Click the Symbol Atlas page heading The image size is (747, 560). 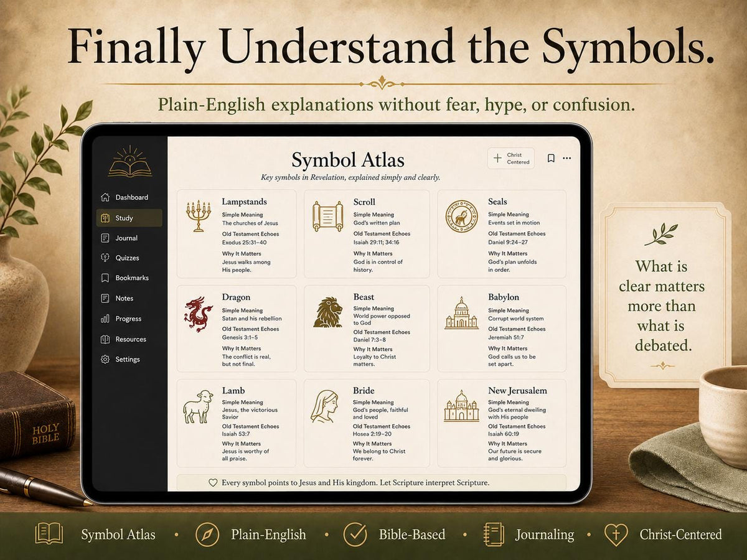pos(348,160)
